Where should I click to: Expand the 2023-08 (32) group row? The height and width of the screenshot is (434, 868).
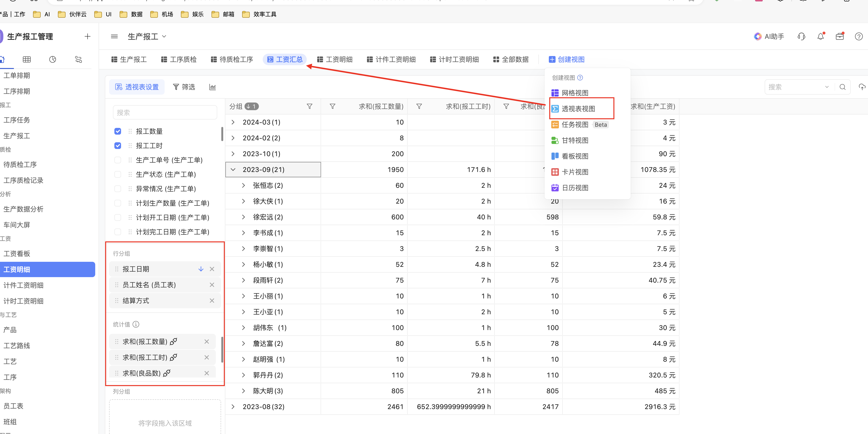click(233, 407)
